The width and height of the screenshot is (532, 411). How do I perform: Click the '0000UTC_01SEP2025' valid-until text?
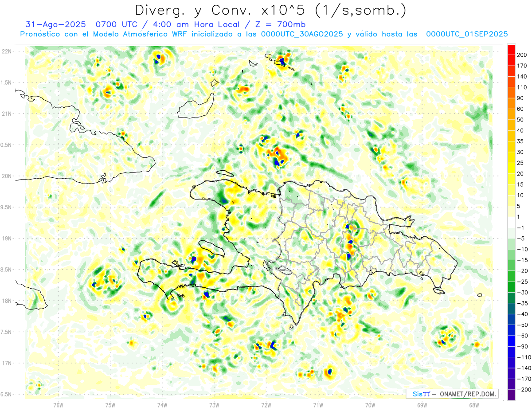pos(467,34)
